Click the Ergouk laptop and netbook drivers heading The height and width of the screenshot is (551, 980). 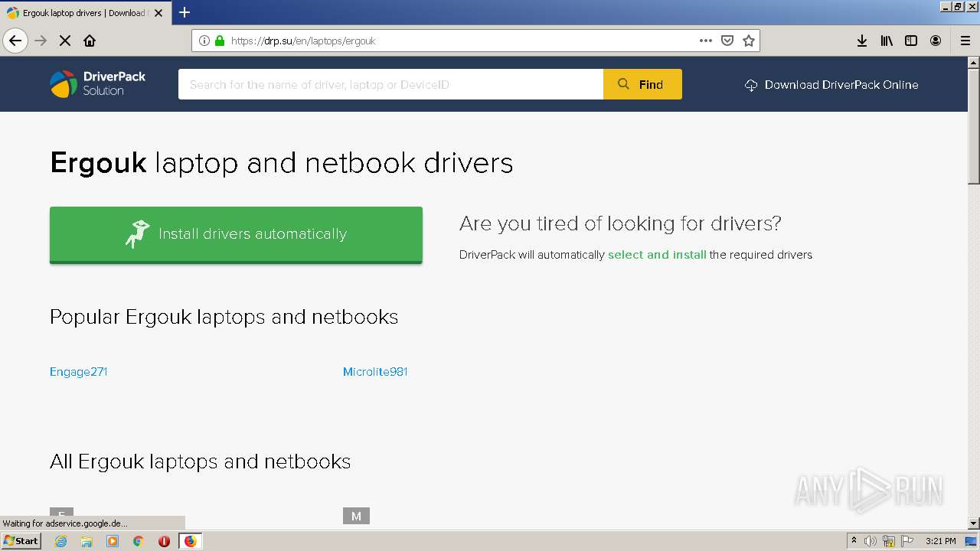(x=282, y=163)
